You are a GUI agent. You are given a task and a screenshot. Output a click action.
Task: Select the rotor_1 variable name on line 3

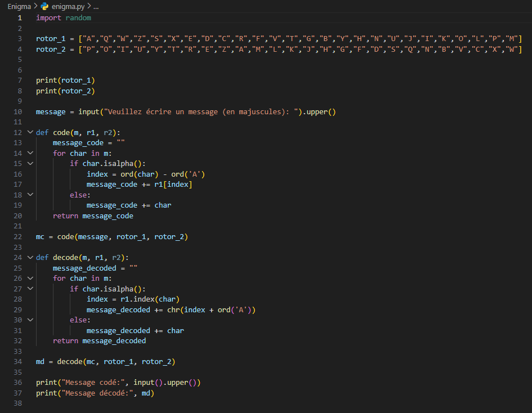(50, 38)
